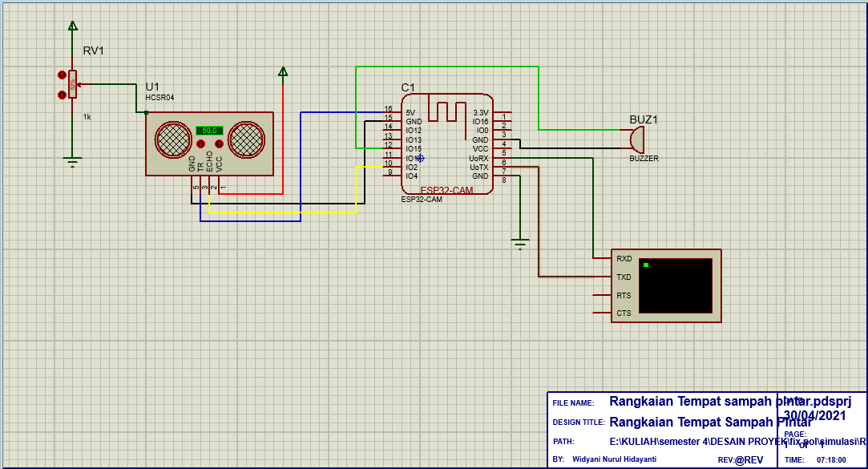
Task: Increase HCSR04 distance with up-arrow button
Action: pyautogui.click(x=219, y=144)
